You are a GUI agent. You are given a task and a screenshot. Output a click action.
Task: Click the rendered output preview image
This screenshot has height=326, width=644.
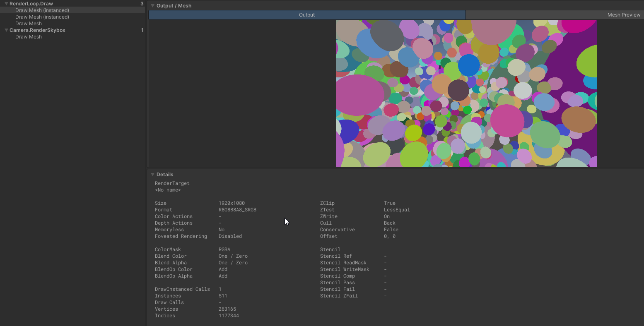[466, 93]
